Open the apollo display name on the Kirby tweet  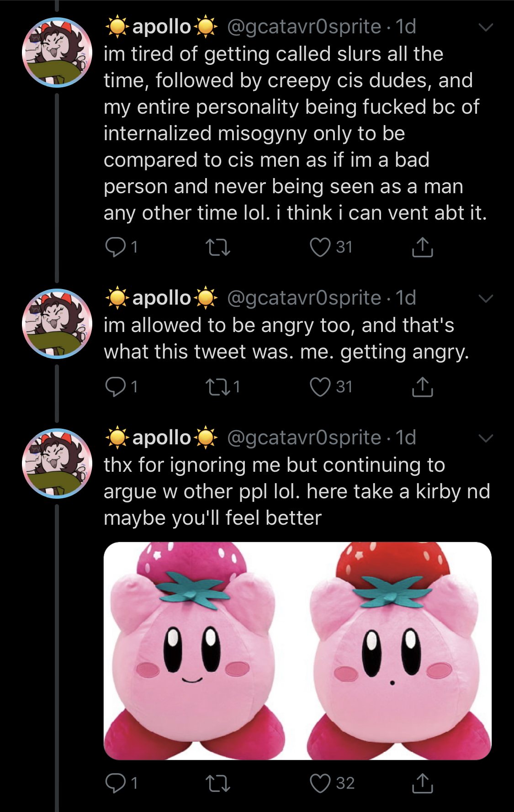pyautogui.click(x=161, y=438)
